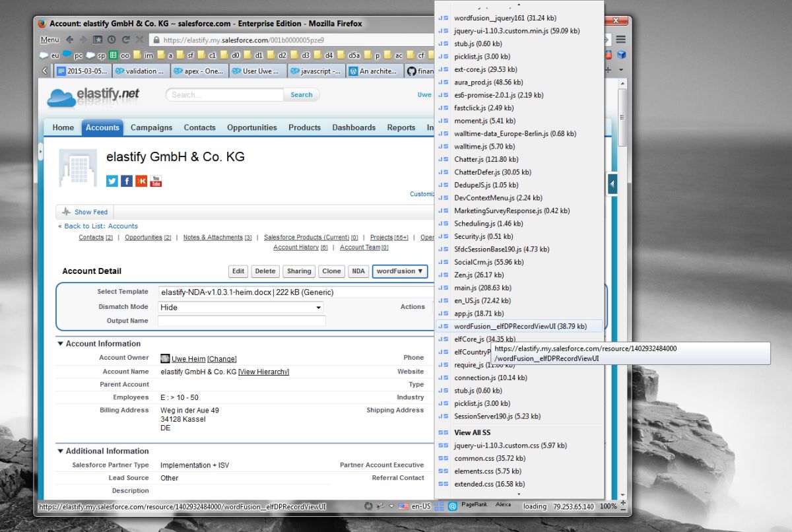The height and width of the screenshot is (532, 792).
Task: Click the browser forward arrow
Action: (x=83, y=40)
